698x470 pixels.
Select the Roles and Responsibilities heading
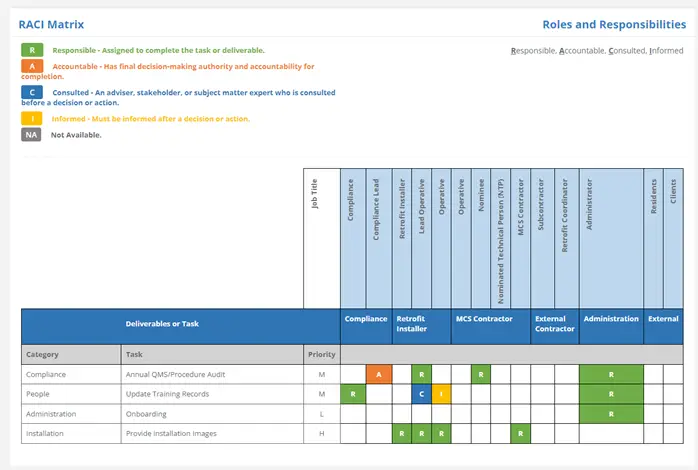[x=614, y=24]
